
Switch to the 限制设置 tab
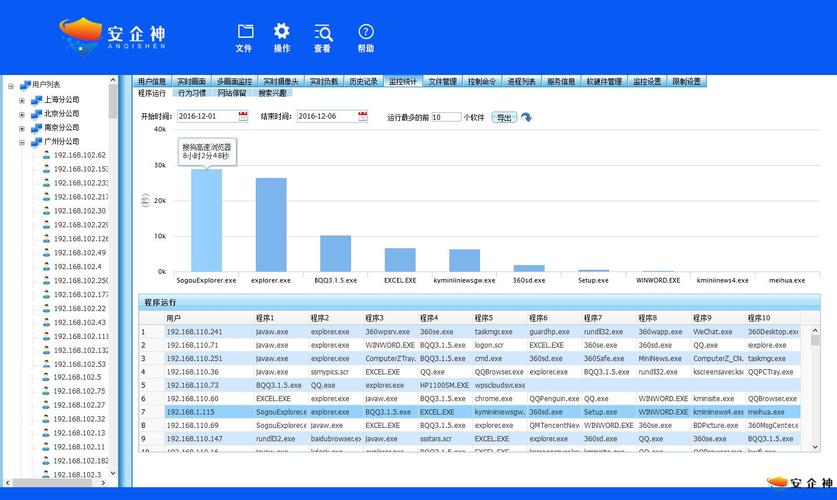point(686,81)
